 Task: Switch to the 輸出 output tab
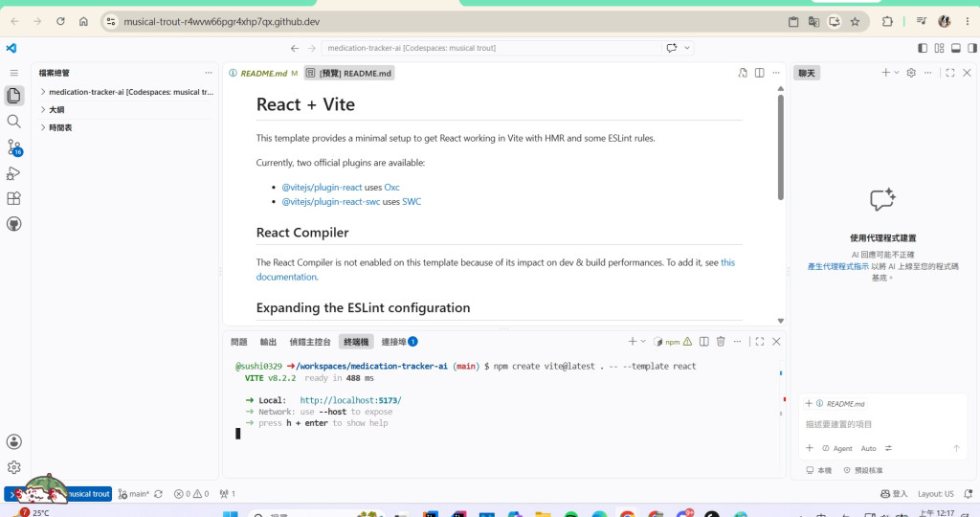tap(268, 342)
